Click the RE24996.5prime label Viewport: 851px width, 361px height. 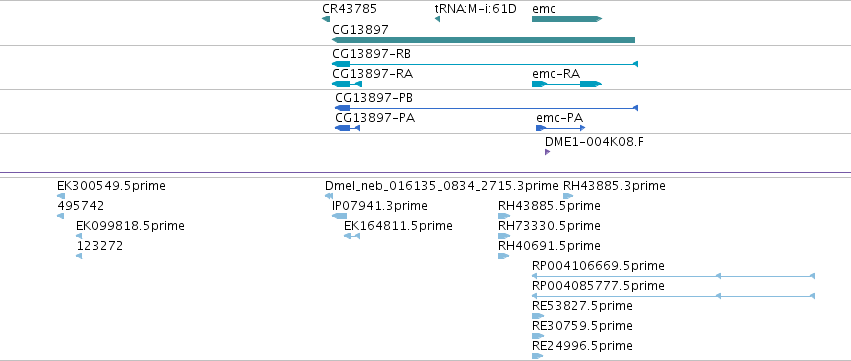click(582, 346)
